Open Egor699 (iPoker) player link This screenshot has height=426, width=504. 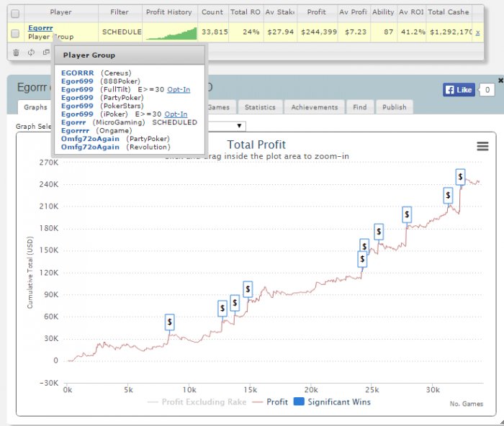[77, 114]
